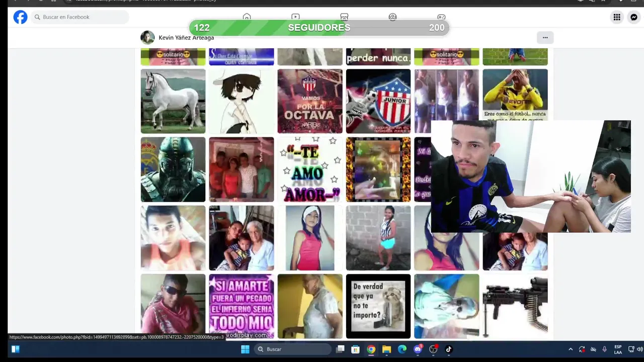Open the Real Madrid masked warrior image
Image resolution: width=644 pixels, height=362 pixels.
(173, 169)
